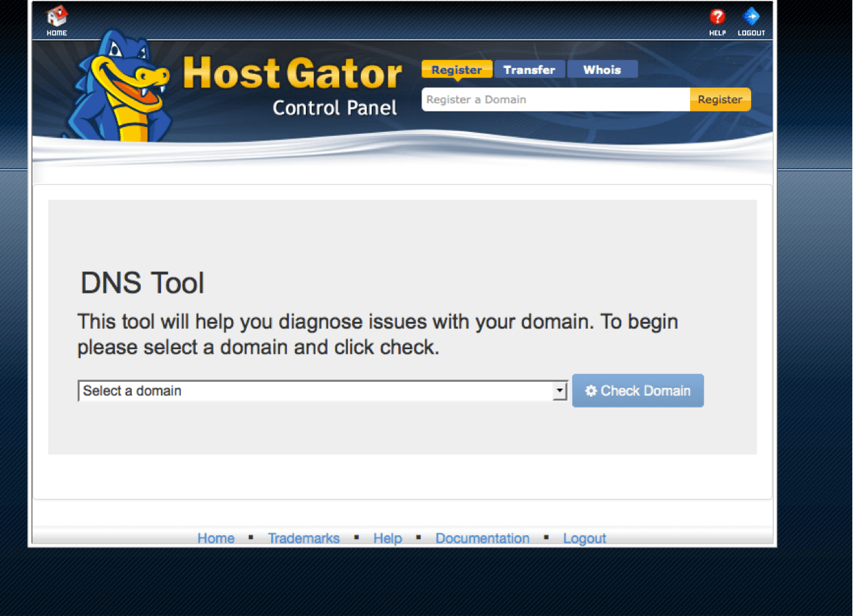This screenshot has height=616, width=853.
Task: Open the Select a domain dropdown
Action: click(x=323, y=391)
